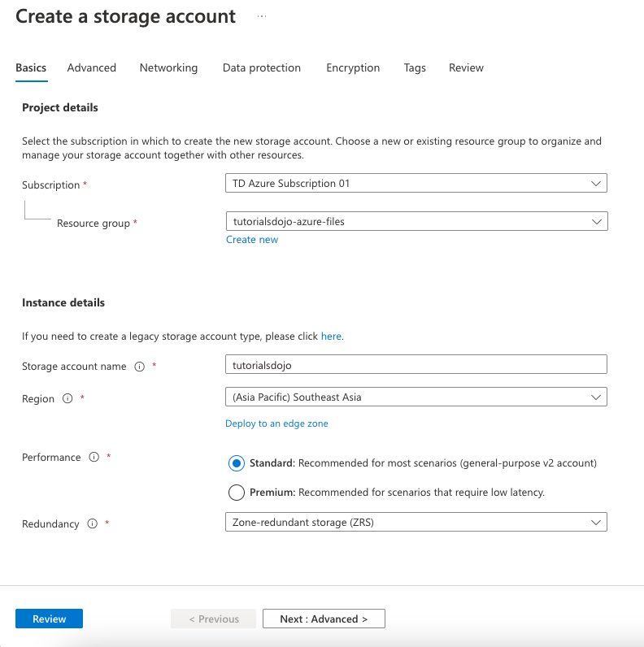Switch to the Encryption tab
The image size is (644, 647).
[353, 68]
